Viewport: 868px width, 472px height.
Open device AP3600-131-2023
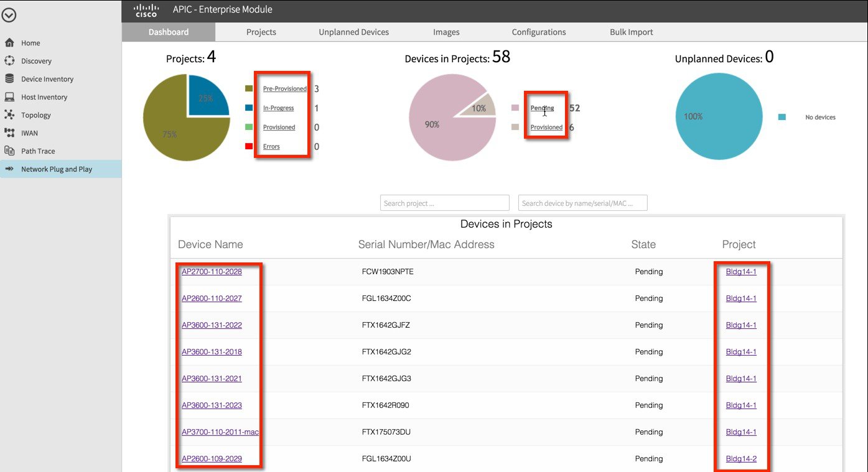coord(212,405)
